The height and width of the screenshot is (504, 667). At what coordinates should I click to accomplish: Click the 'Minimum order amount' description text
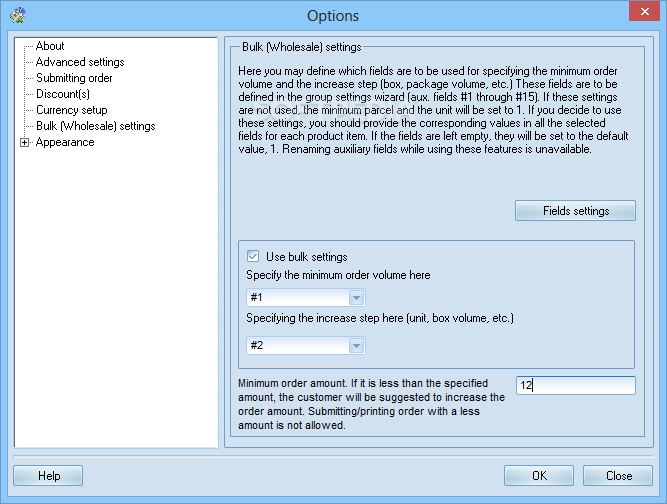[x=371, y=404]
